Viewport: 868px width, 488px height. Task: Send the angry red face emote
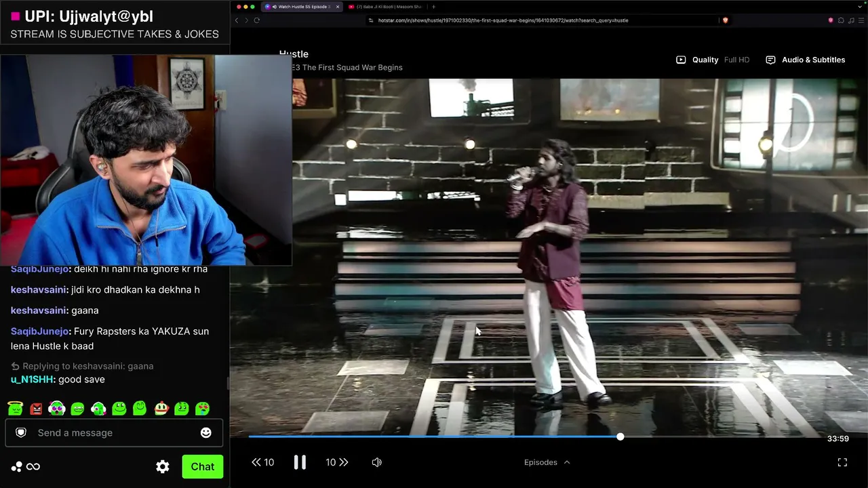click(x=36, y=409)
